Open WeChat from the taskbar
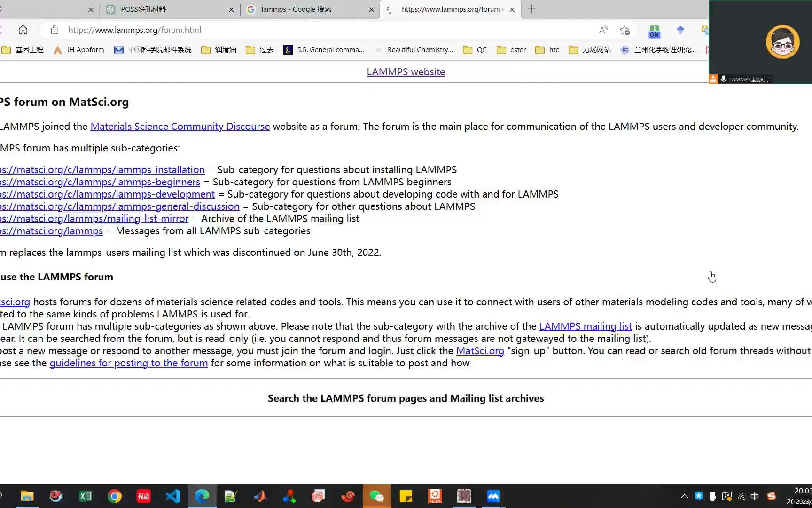Image resolution: width=812 pixels, height=508 pixels. pyautogui.click(x=377, y=496)
